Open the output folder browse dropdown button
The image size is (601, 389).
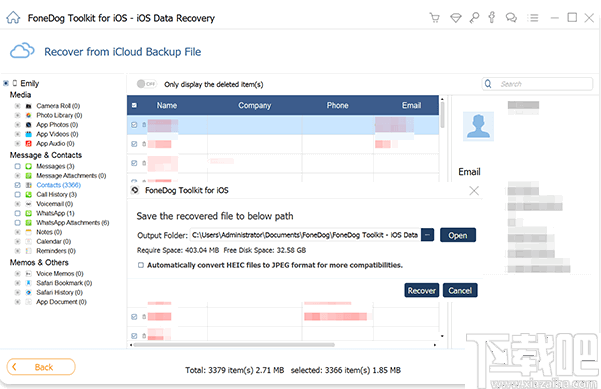[x=427, y=235]
